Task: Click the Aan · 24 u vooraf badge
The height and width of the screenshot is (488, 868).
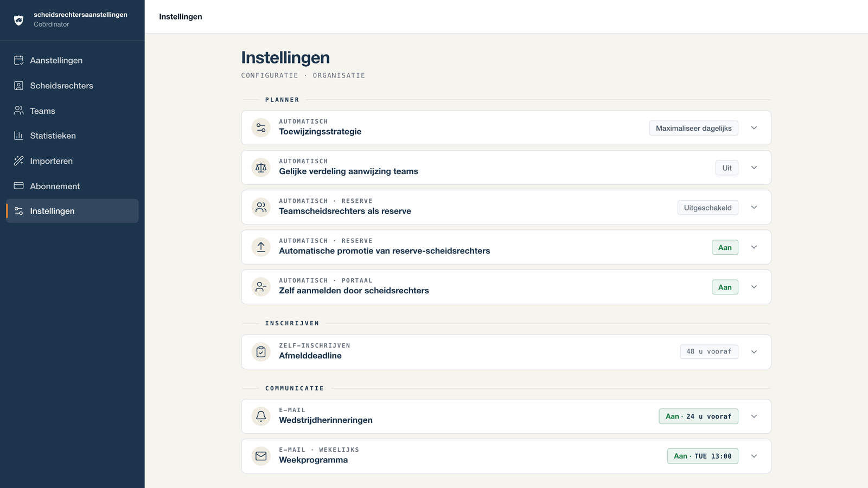Action: point(698,416)
